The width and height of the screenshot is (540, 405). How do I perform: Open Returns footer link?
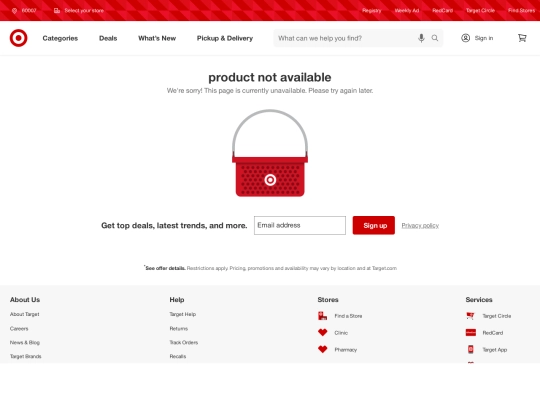point(178,329)
